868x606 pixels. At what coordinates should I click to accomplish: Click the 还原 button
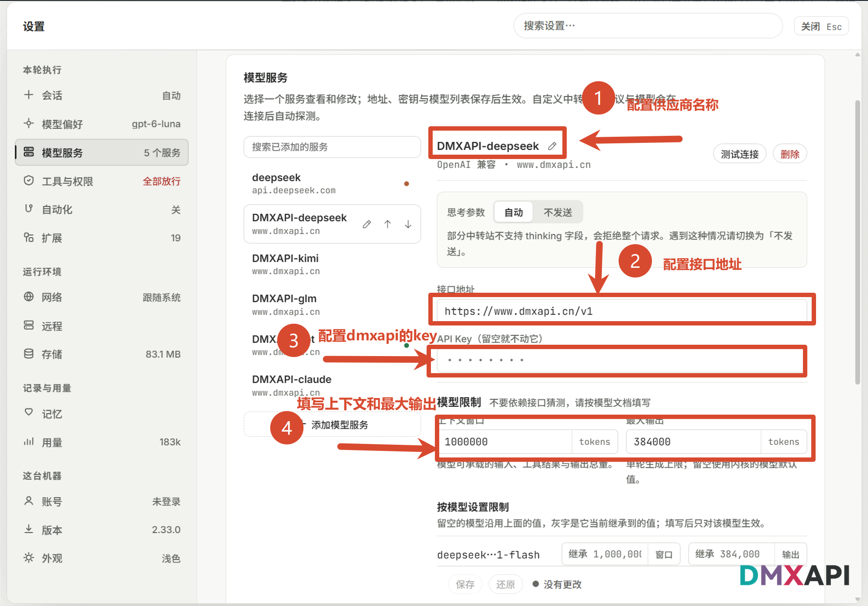tap(506, 584)
